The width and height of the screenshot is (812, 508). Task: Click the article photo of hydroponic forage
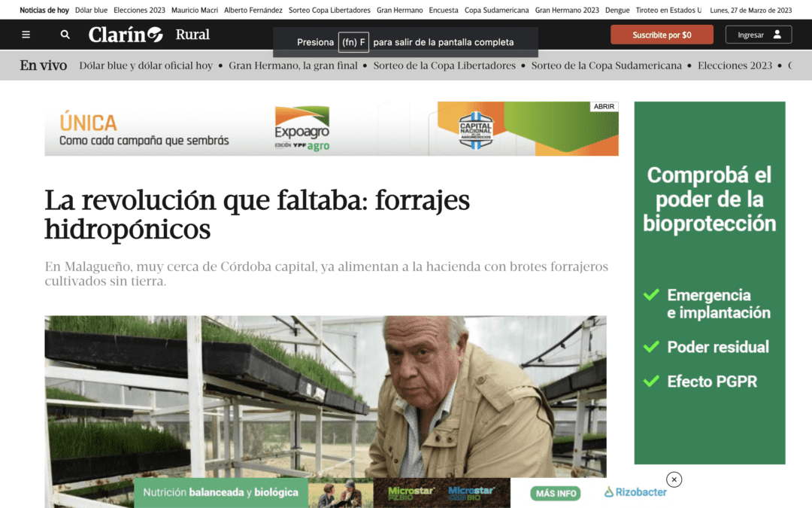point(326,397)
